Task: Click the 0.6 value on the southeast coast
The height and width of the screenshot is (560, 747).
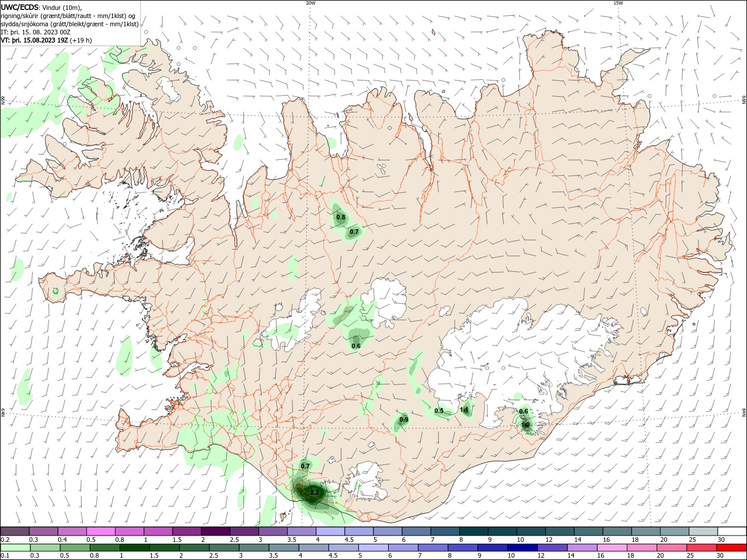Action: point(523,412)
